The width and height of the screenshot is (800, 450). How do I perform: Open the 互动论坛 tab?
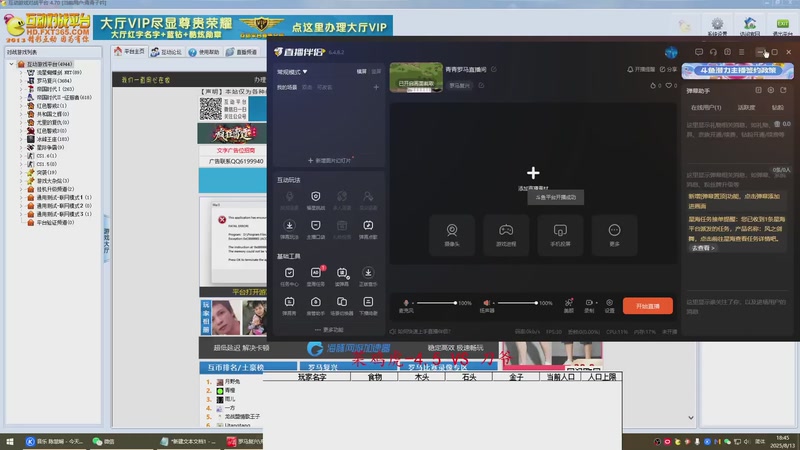pos(166,52)
